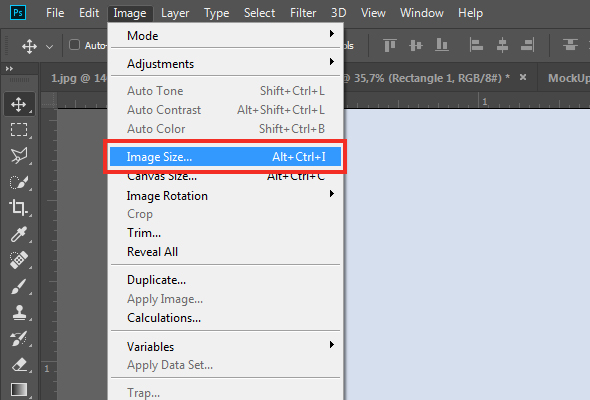
Task: Expand the Image Rotation submenu
Action: [226, 196]
